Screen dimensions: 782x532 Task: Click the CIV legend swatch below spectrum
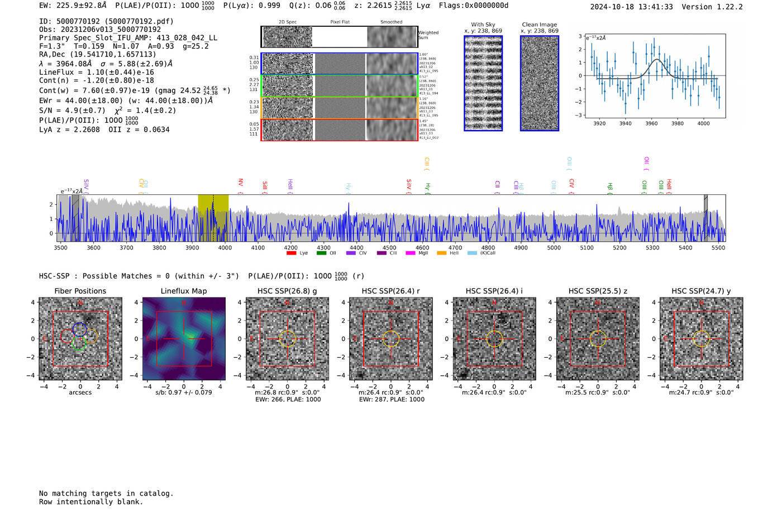click(x=351, y=253)
